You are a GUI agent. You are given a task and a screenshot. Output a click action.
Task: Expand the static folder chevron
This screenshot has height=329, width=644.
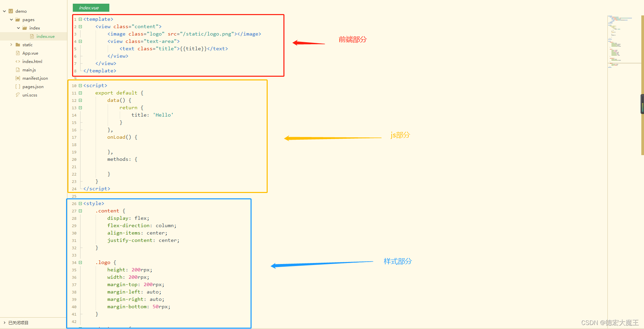[x=11, y=45]
